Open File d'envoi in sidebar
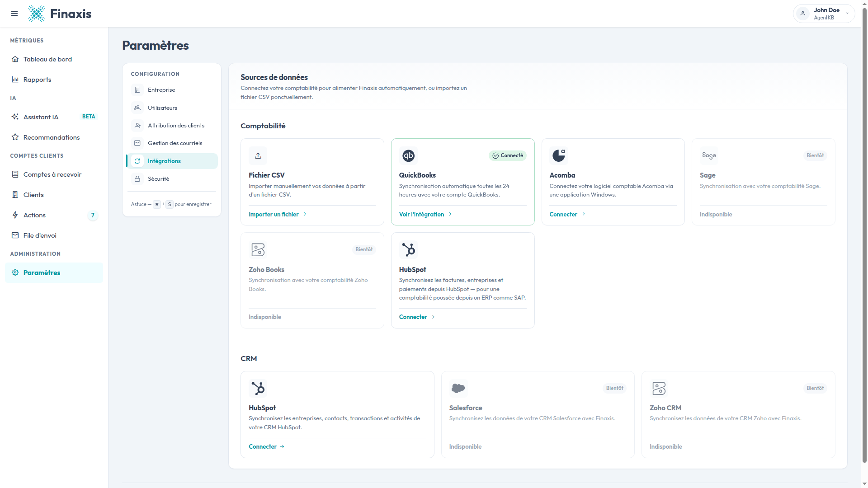 (x=54, y=235)
